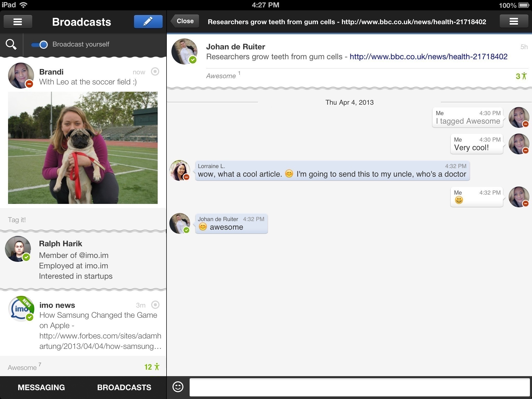Viewport: 532px width, 399px height.
Task: Tap the blue compose pencil icon
Action: [x=148, y=22]
